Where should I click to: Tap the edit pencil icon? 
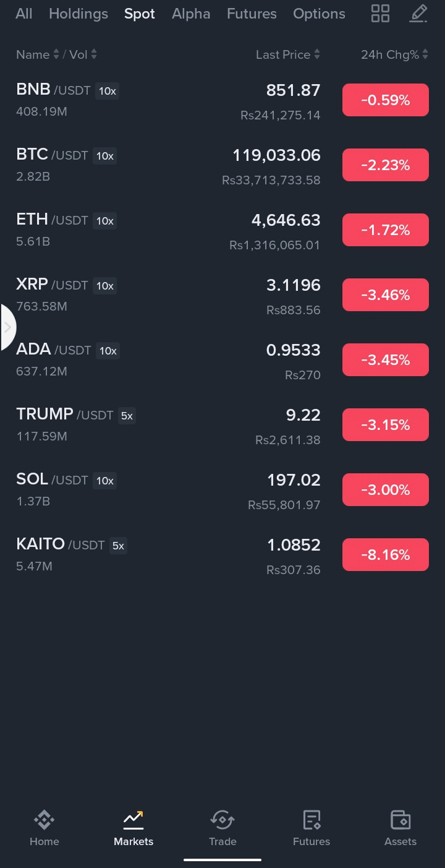coord(418,14)
